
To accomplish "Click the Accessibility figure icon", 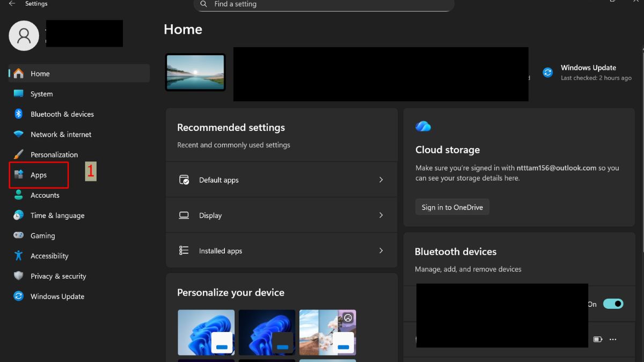I will tap(18, 256).
